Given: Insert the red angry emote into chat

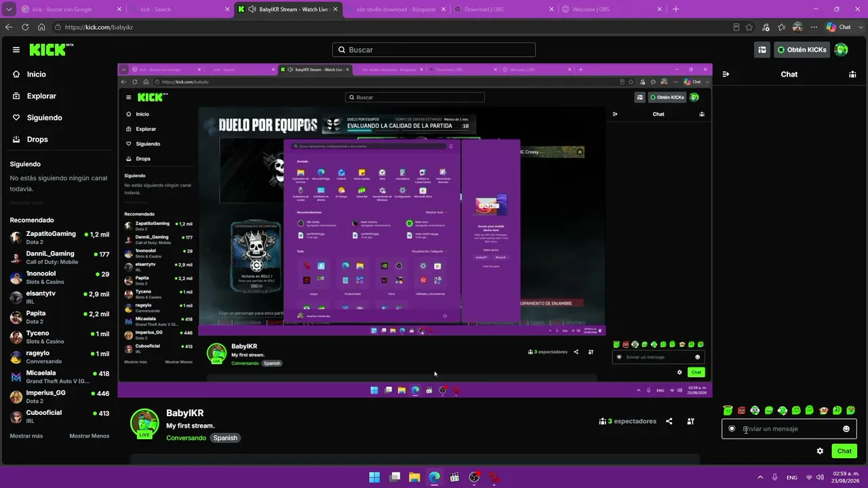Looking at the screenshot, I should [x=741, y=410].
